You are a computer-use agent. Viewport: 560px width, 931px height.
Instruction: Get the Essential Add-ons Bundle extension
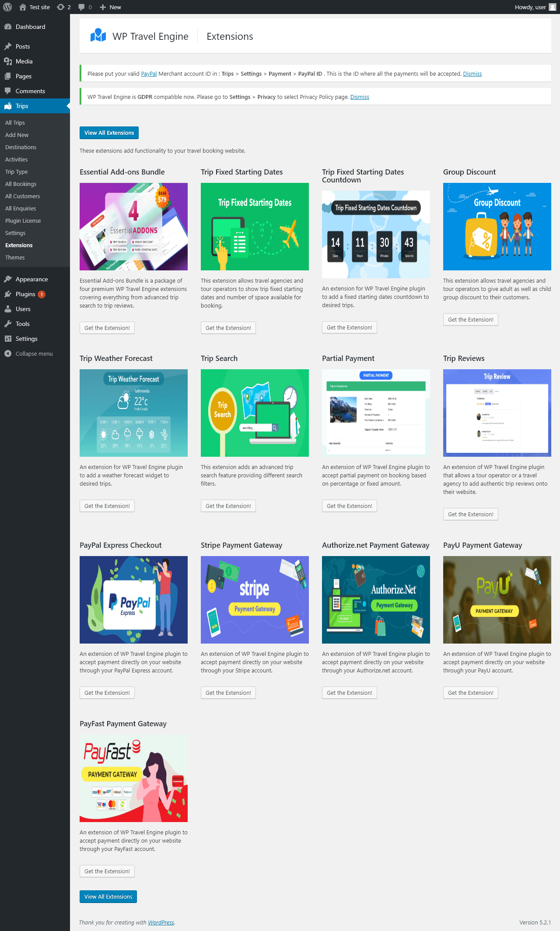107,328
